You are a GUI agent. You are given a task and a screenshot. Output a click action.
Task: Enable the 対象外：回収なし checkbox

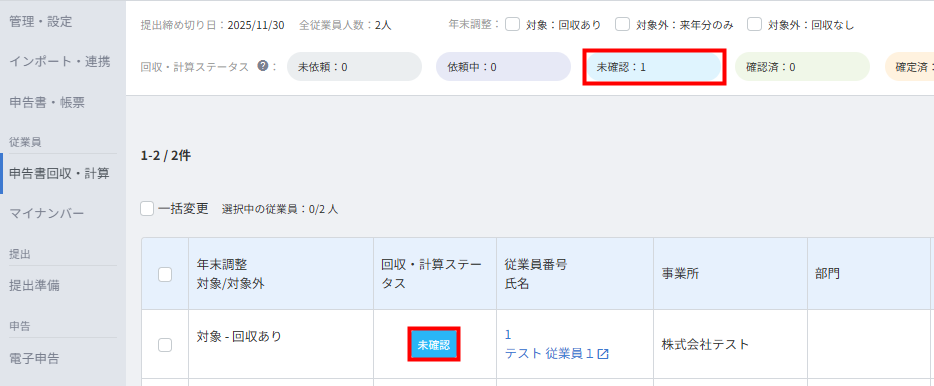tap(755, 24)
